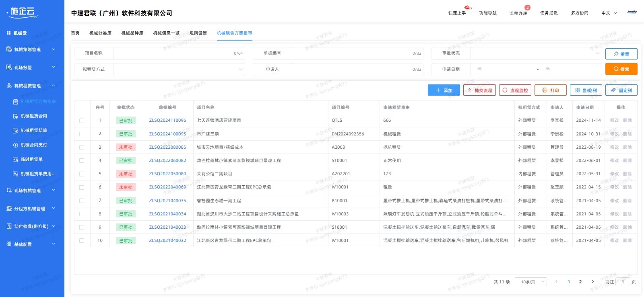644x297 pixels.
Task: Open the 规则设置 tab
Action: pyautogui.click(x=198, y=33)
